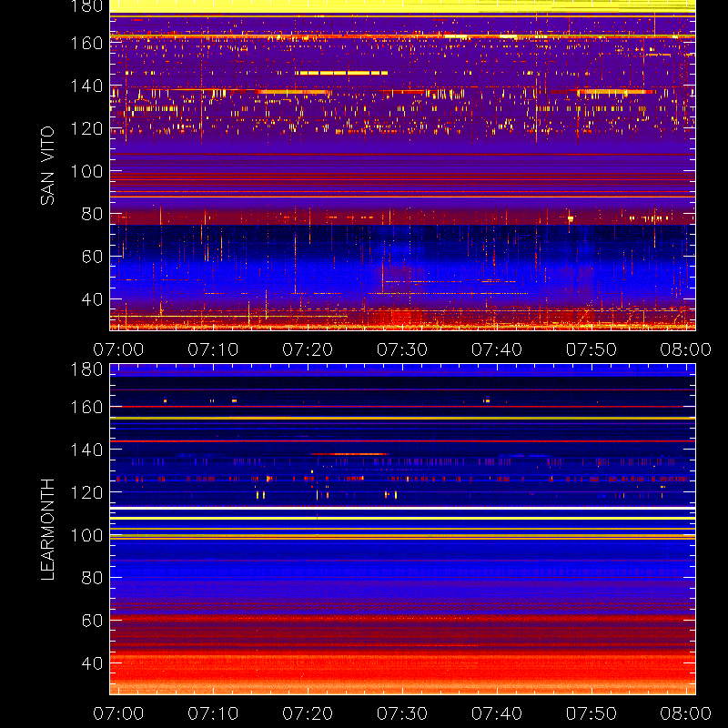Click the 07:20 time label under Learmonth plot
The image size is (728, 728).
coord(308,713)
